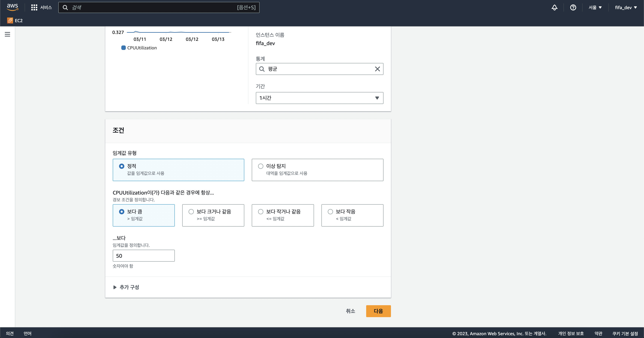
Task: Click the 취소 button
Action: click(x=350, y=311)
